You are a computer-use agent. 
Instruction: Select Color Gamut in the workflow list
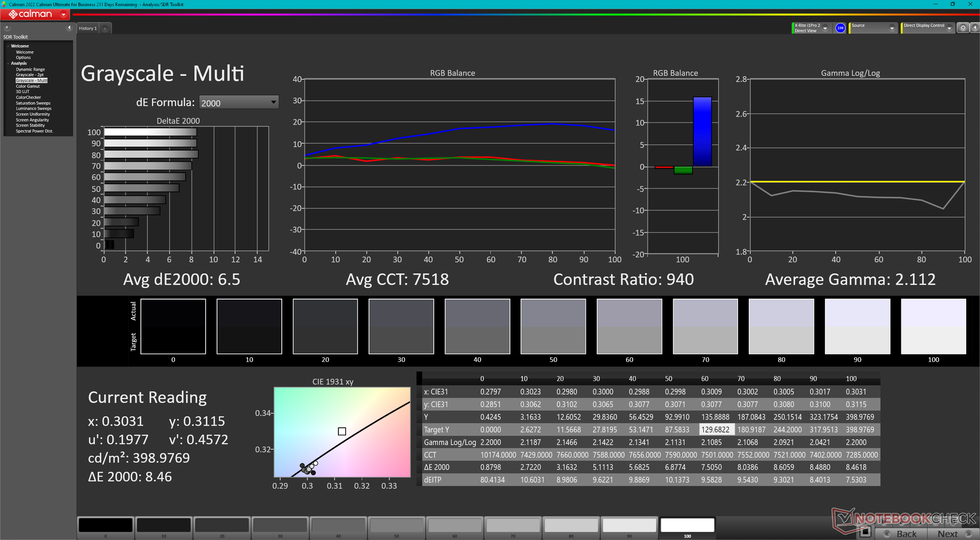28,86
